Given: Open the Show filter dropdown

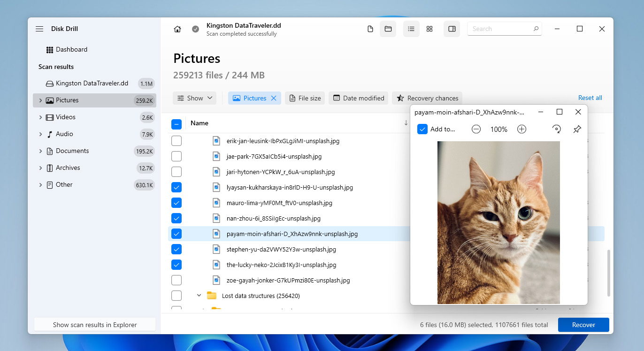Looking at the screenshot, I should 195,98.
